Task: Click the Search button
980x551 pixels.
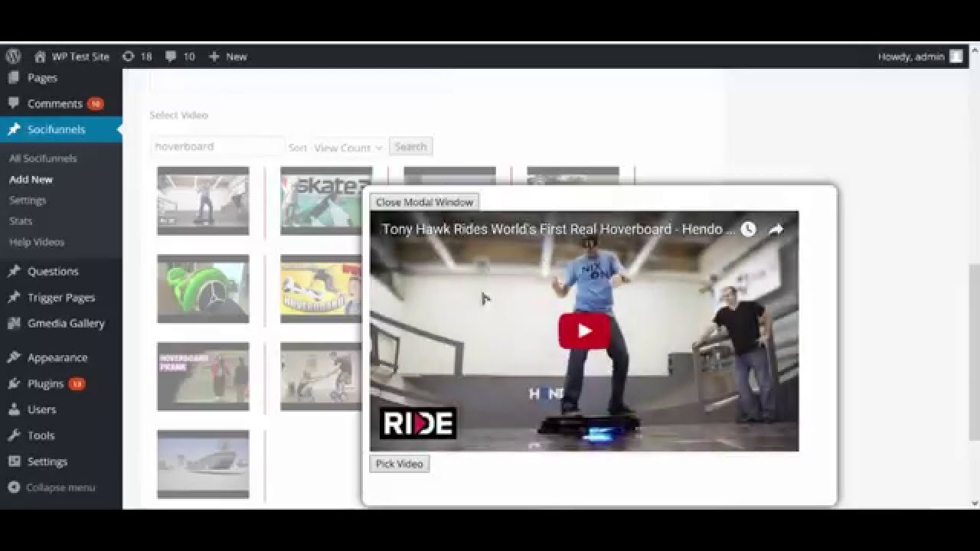Action: [410, 146]
